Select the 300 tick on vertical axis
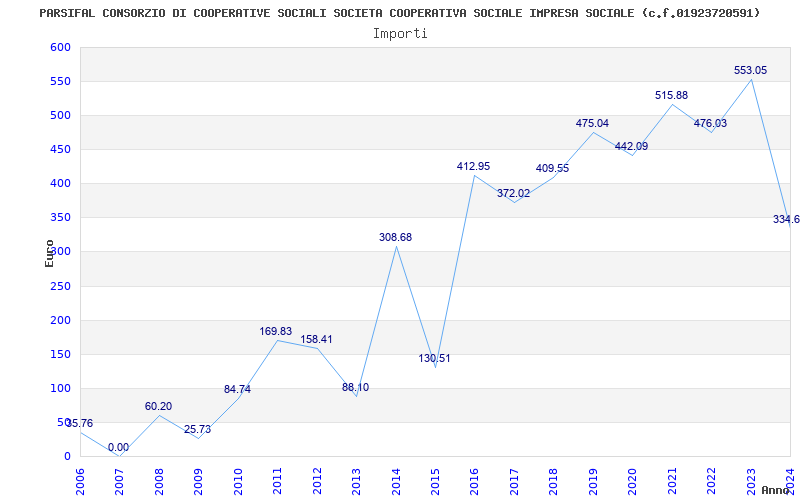Image resolution: width=800 pixels, height=500 pixels. (60, 252)
